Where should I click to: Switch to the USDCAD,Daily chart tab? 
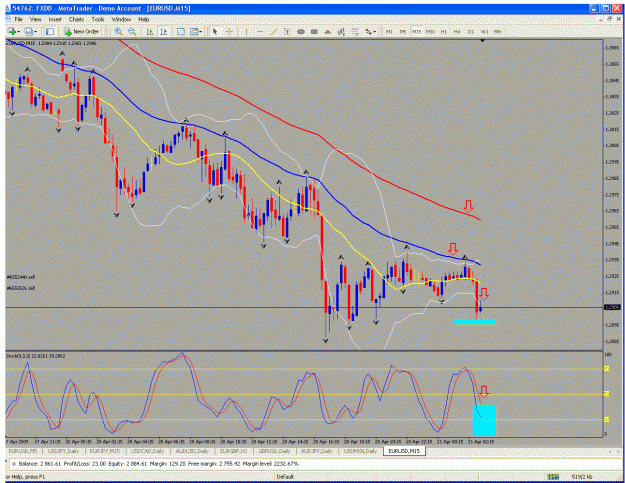pyautogui.click(x=147, y=451)
